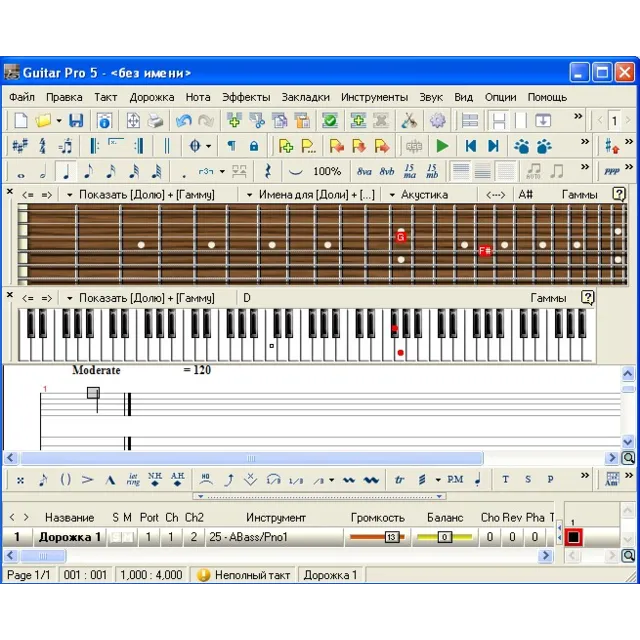Open the Звук menu

tap(431, 97)
